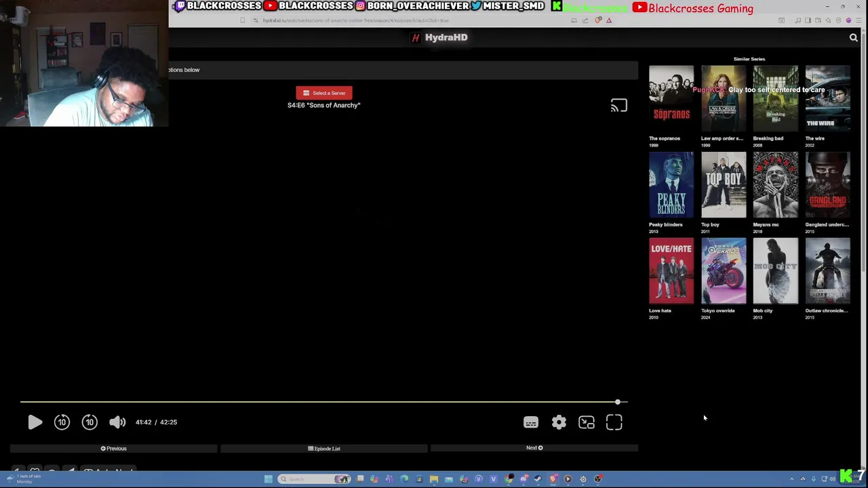Open the HydraHD site search
This screenshot has height=488, width=868.
(854, 38)
